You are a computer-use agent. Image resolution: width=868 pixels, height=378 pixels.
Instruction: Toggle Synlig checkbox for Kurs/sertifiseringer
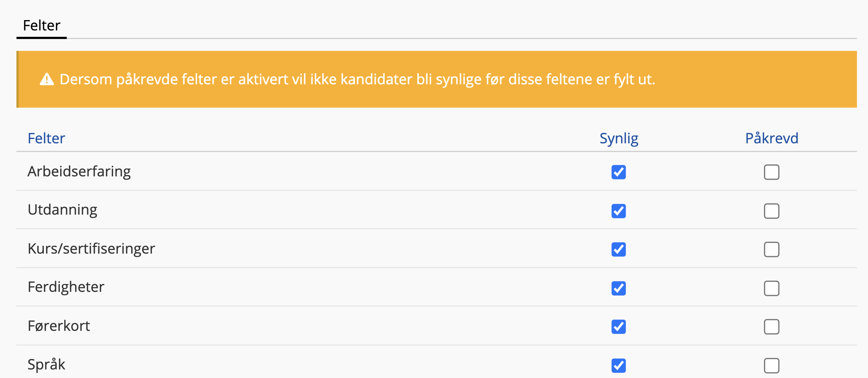pyautogui.click(x=619, y=250)
